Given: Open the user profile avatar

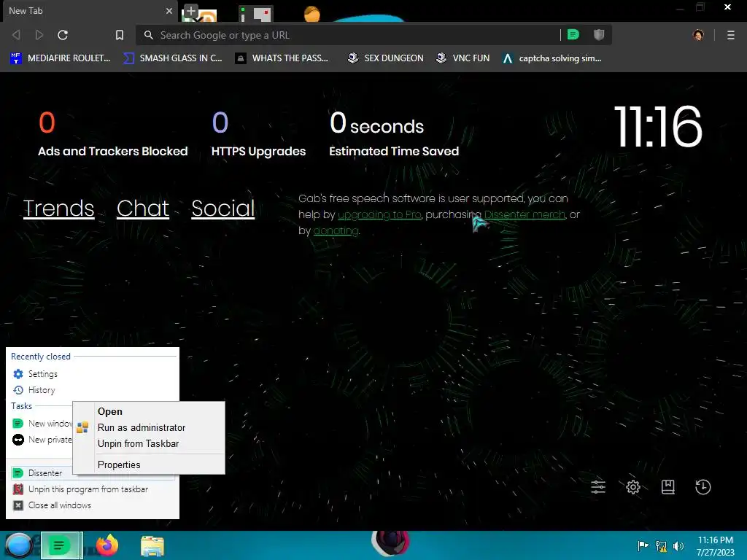Looking at the screenshot, I should (x=698, y=35).
